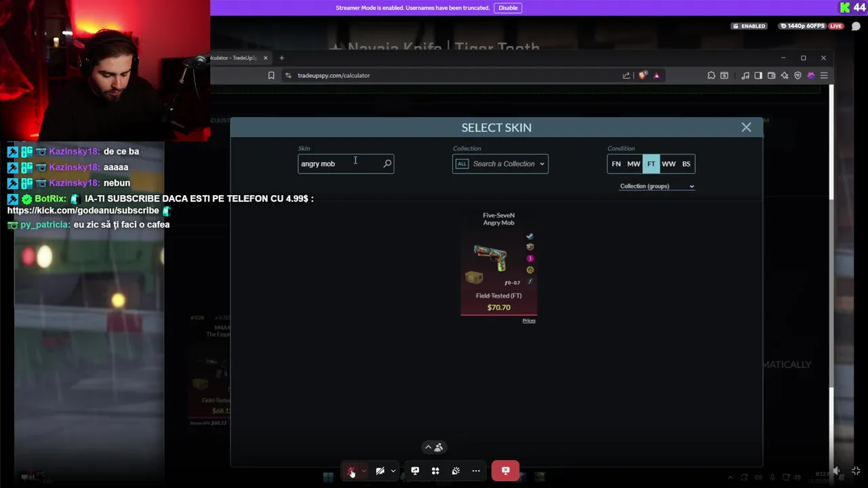
Task: Click the $70.70 price on skin card
Action: 498,308
